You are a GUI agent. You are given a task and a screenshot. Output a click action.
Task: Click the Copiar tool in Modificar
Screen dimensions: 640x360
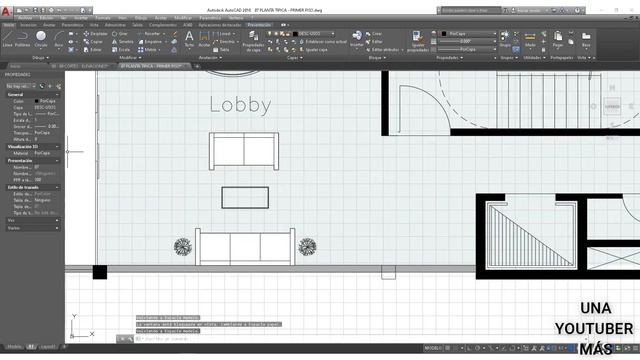click(93, 42)
